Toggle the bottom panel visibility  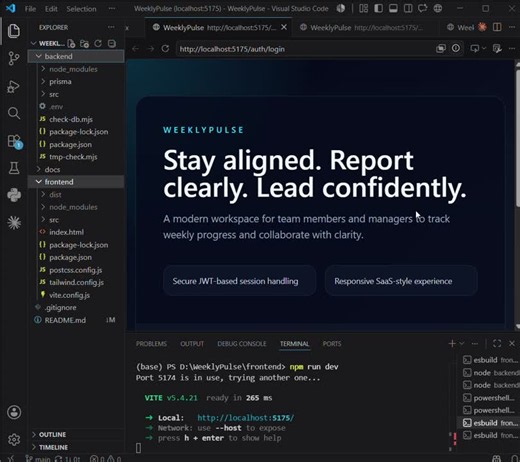(x=393, y=9)
